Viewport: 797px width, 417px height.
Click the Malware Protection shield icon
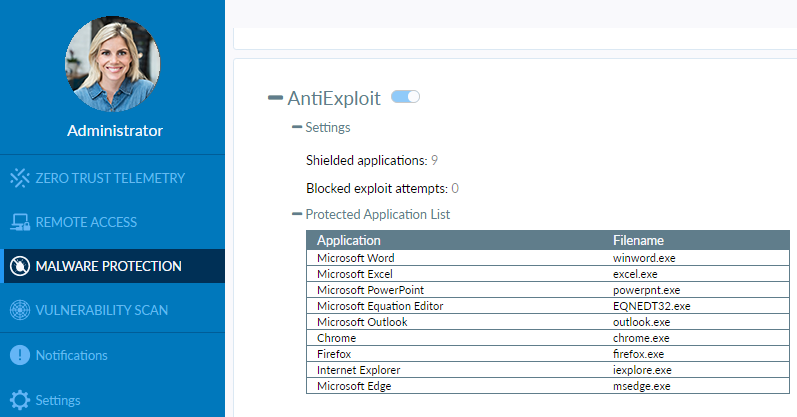pyautogui.click(x=20, y=266)
